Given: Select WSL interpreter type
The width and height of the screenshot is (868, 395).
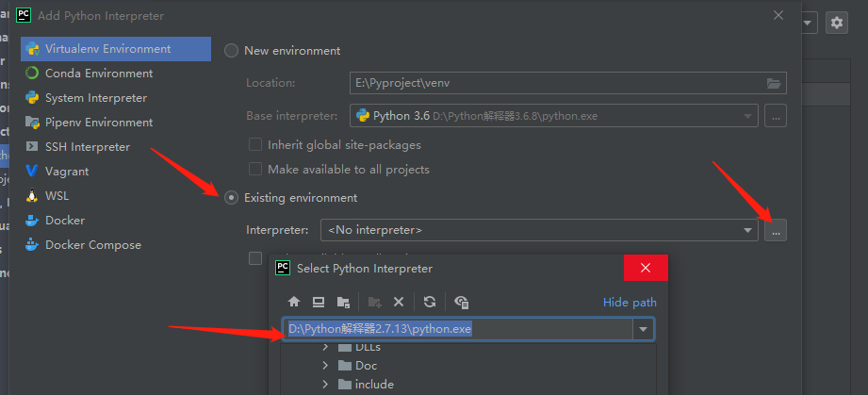Looking at the screenshot, I should tap(57, 195).
